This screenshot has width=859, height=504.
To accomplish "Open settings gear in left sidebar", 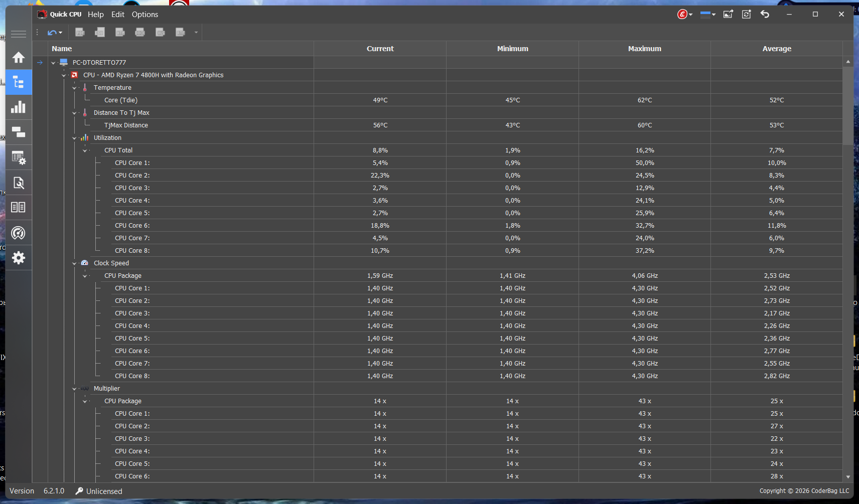I will (19, 258).
